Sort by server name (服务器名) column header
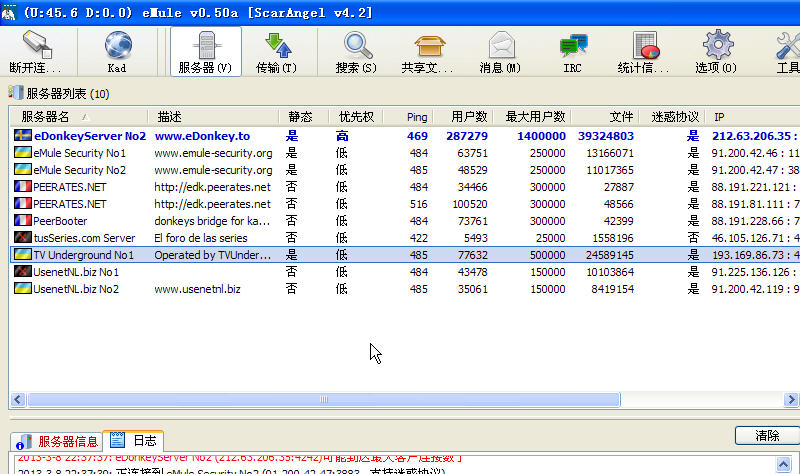Screen dimensions: 800x474 coord(79,117)
